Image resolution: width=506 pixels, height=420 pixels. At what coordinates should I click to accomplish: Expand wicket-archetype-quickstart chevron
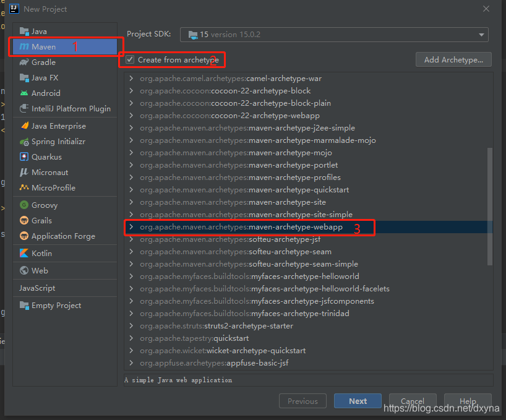131,351
